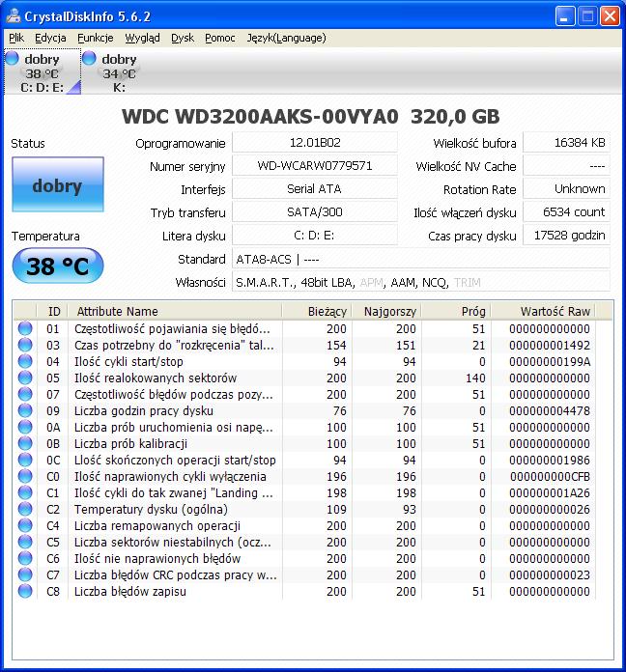Click the status orb of row 07

click(x=25, y=394)
